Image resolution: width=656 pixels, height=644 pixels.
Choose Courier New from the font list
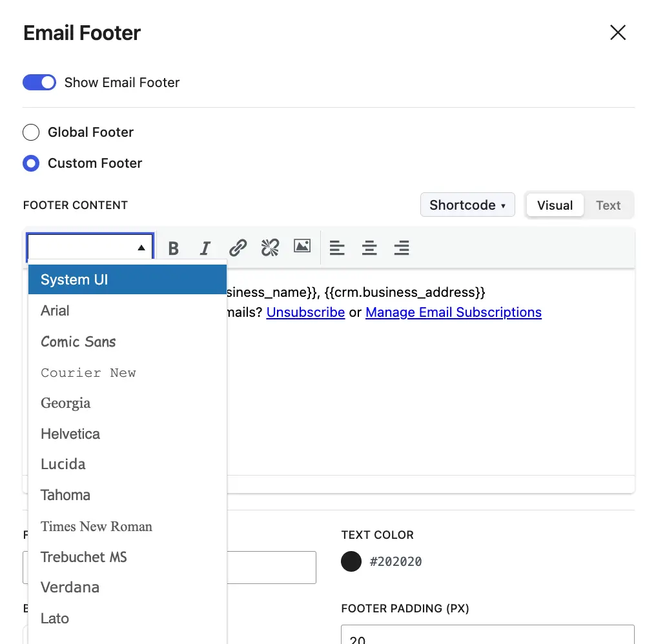click(128, 372)
